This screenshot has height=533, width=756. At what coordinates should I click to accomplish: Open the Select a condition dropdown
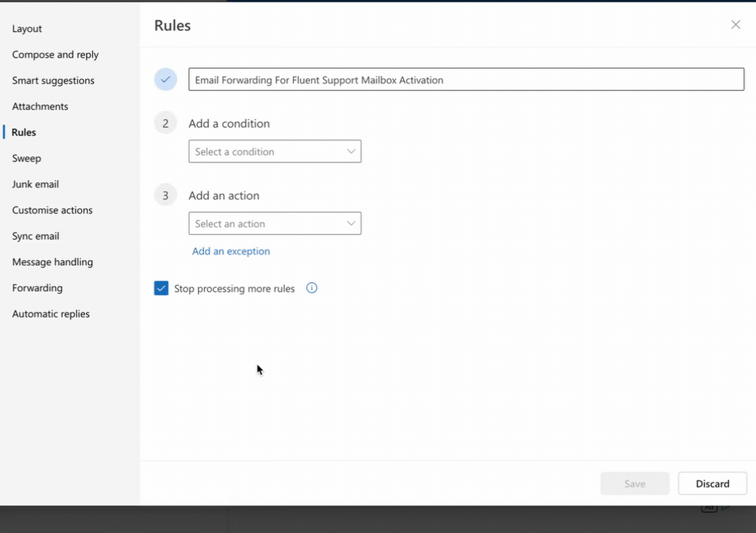coord(275,151)
